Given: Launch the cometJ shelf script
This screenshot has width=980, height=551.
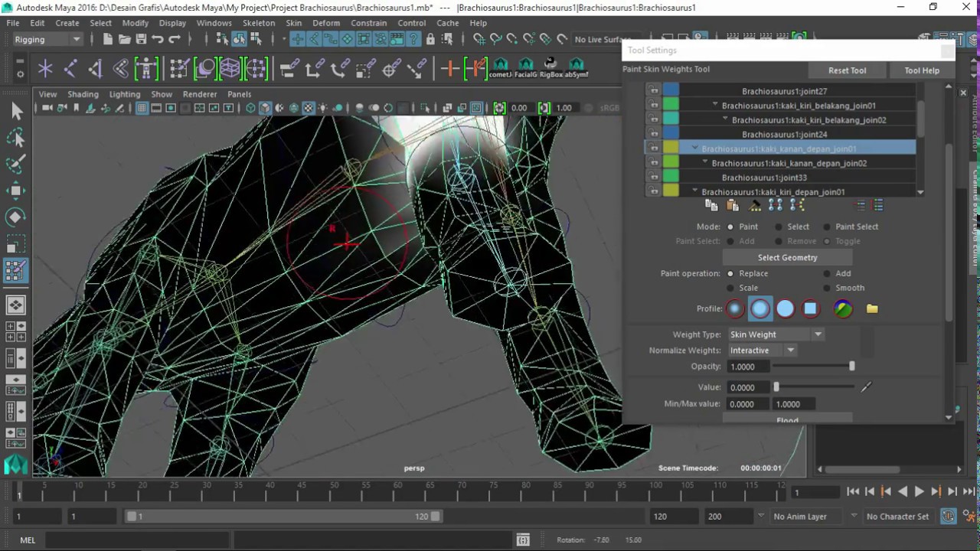Looking at the screenshot, I should pyautogui.click(x=501, y=69).
